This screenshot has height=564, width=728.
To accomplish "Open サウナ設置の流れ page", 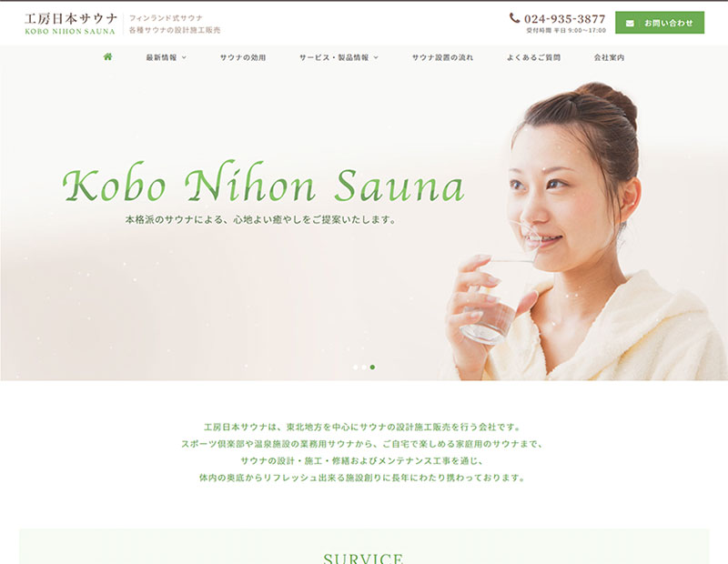I will pyautogui.click(x=442, y=57).
